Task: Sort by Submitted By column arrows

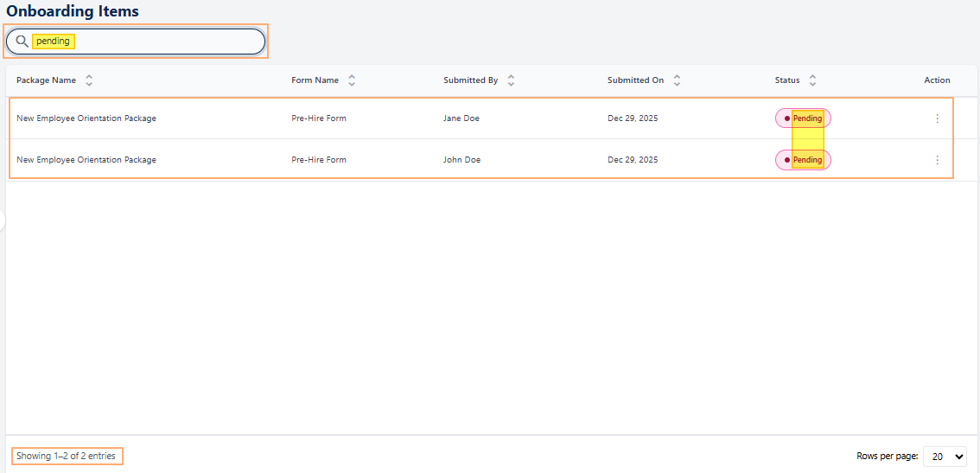Action: [511, 80]
